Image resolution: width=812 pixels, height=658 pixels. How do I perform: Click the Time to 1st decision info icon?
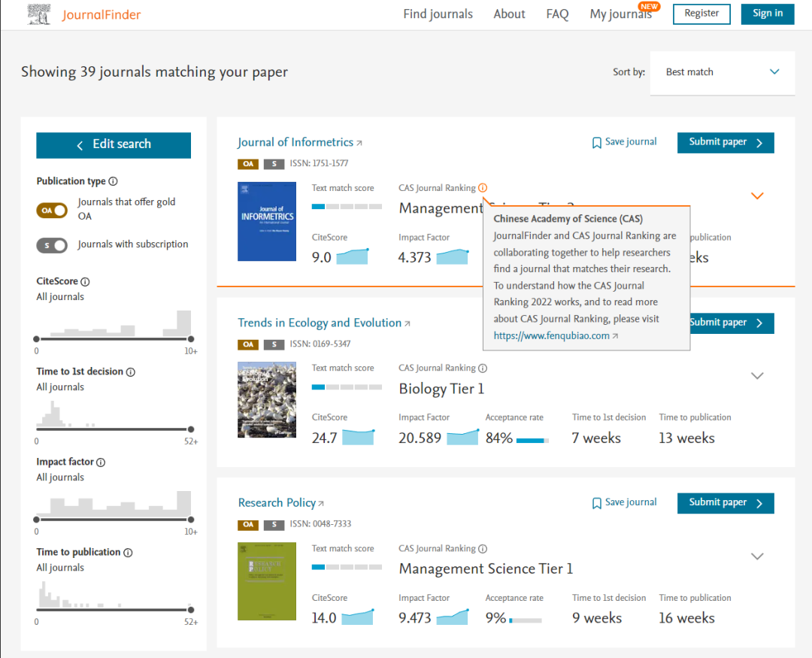click(131, 372)
